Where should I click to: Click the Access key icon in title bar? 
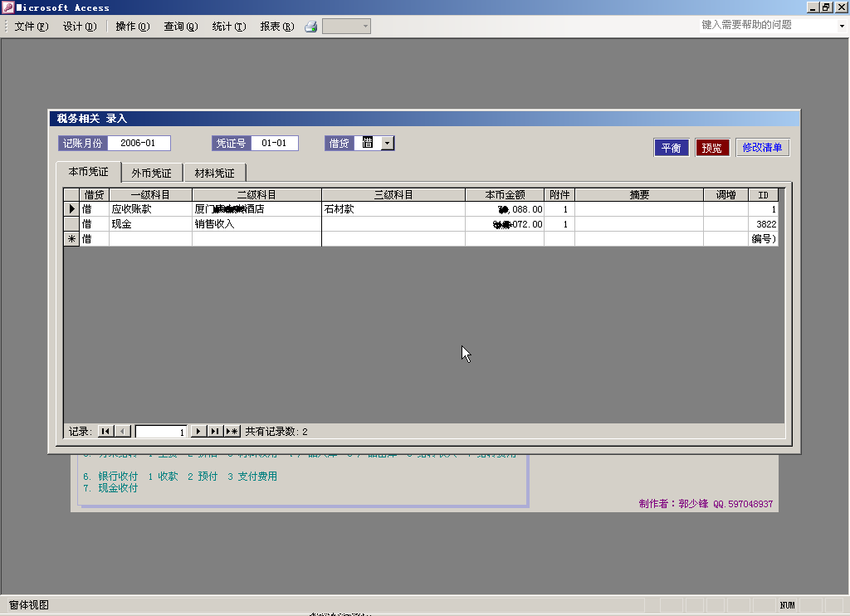tap(8, 7)
